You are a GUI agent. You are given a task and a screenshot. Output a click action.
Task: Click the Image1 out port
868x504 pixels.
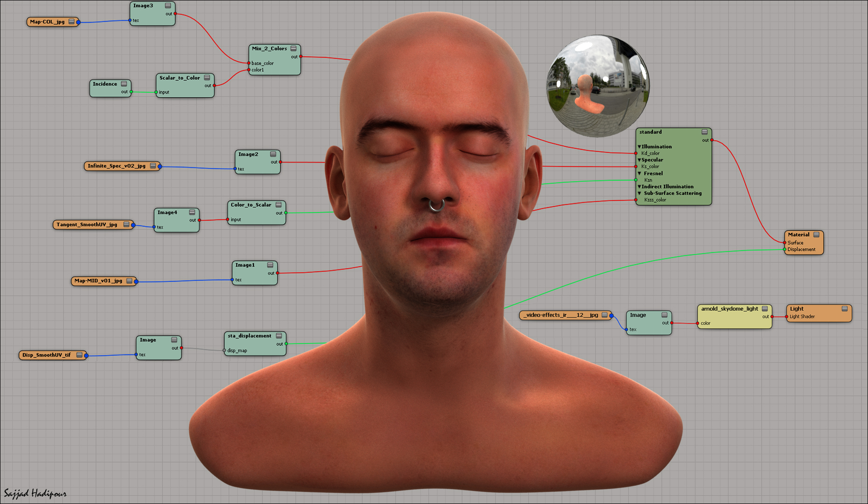(277, 273)
